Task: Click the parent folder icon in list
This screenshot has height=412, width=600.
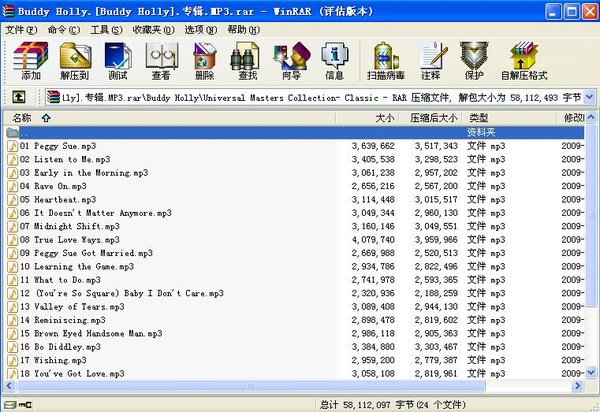Action: (x=13, y=132)
